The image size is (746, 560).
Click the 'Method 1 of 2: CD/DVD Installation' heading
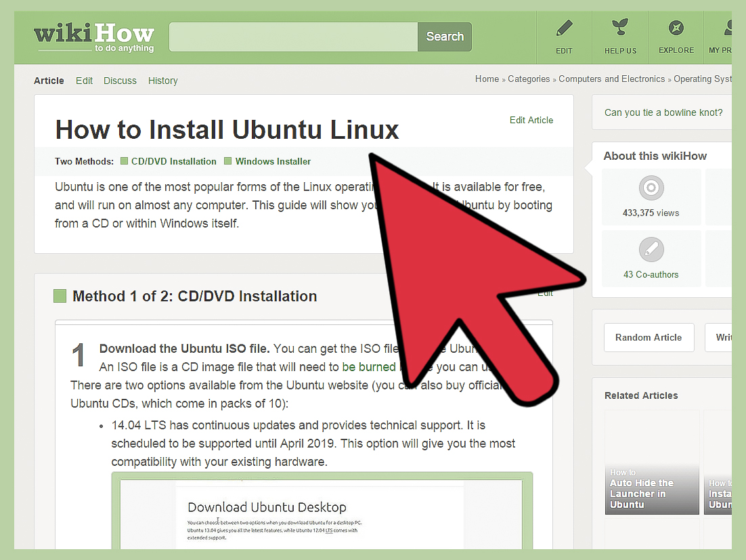(194, 296)
